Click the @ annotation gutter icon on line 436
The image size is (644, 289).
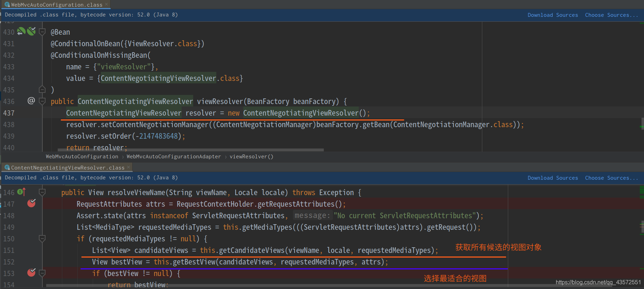31,101
